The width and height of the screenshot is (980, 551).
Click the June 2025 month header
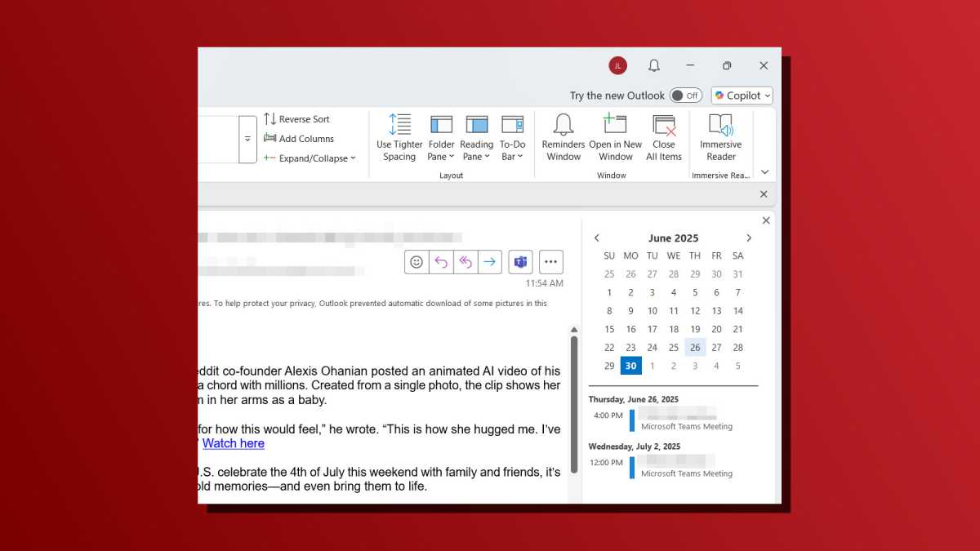pyautogui.click(x=674, y=238)
